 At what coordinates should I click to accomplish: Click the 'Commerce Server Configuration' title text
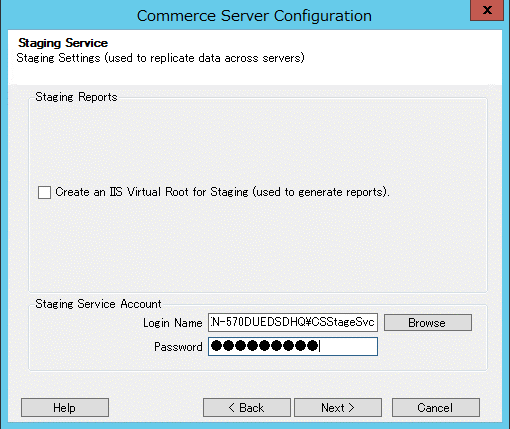pos(254,16)
